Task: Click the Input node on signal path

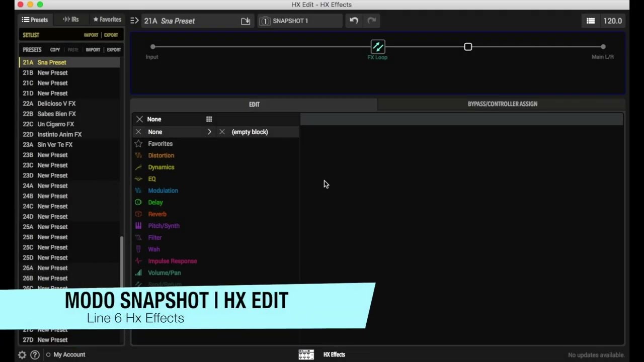Action: point(153,47)
